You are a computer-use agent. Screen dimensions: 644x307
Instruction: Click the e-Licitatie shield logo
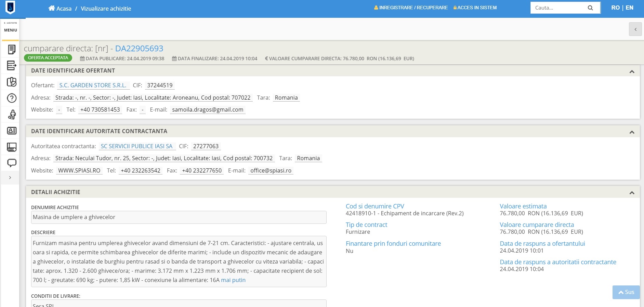point(11,7)
